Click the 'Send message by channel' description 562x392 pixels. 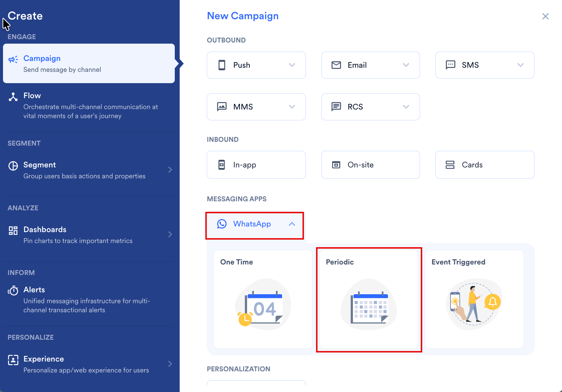pos(62,70)
